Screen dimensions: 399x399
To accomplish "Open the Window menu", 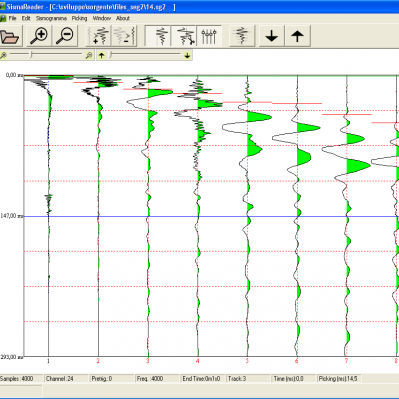I will click(102, 18).
